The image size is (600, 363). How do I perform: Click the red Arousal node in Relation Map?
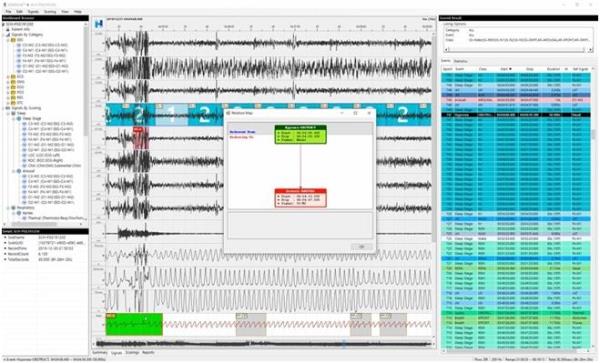(300, 198)
